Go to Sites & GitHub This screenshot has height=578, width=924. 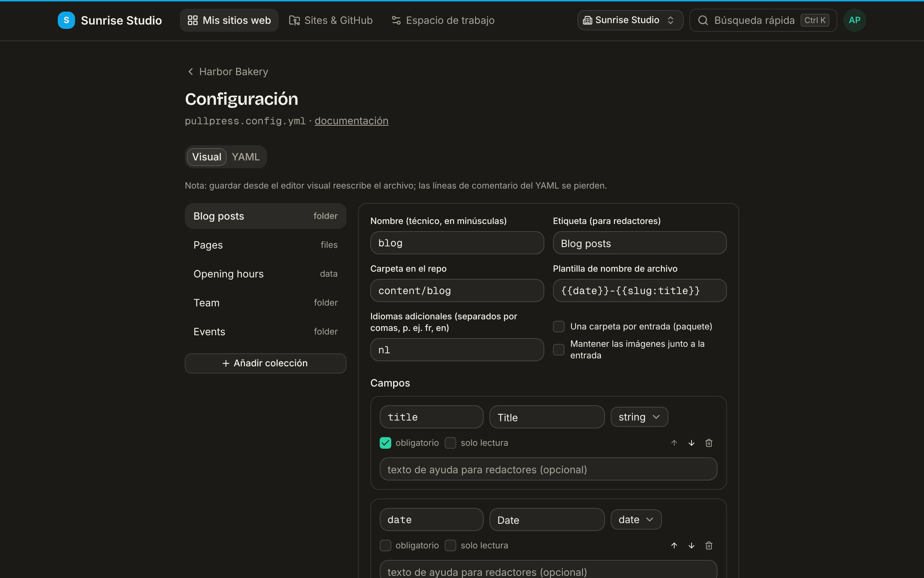(x=331, y=20)
